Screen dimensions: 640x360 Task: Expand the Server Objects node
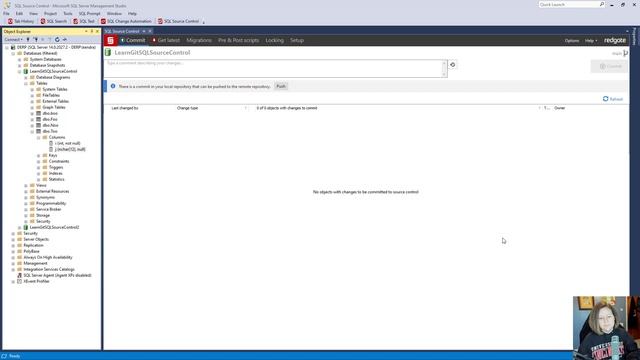[x=13, y=240]
